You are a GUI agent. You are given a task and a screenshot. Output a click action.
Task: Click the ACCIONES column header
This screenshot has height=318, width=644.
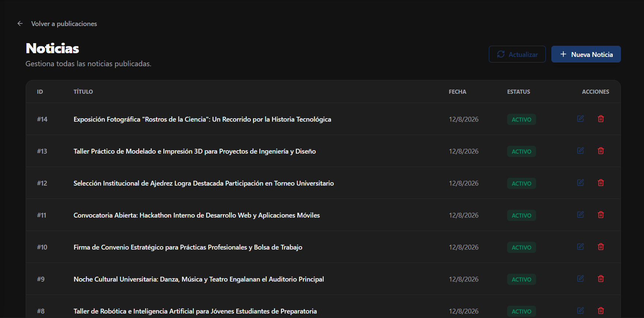pos(596,91)
